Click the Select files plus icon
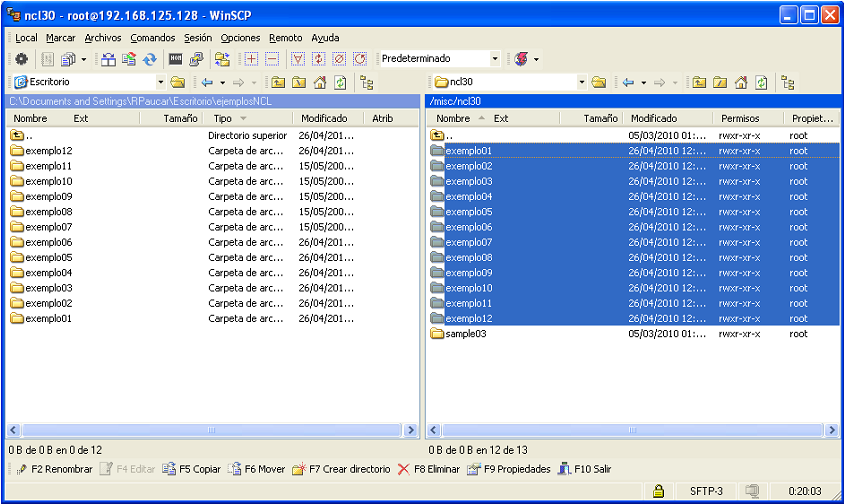 [x=251, y=59]
